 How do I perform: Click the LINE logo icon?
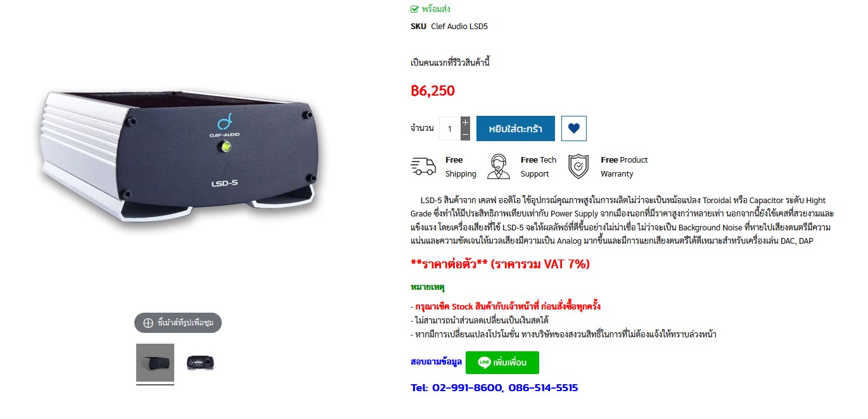tap(484, 363)
